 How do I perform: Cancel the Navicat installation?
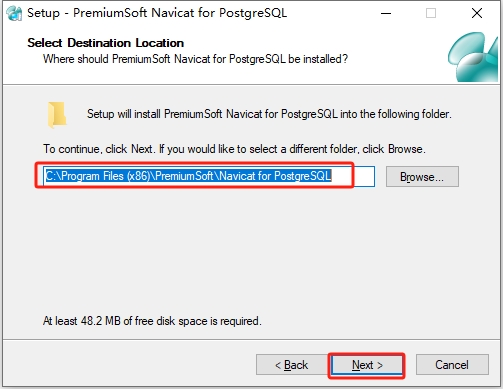coord(452,365)
